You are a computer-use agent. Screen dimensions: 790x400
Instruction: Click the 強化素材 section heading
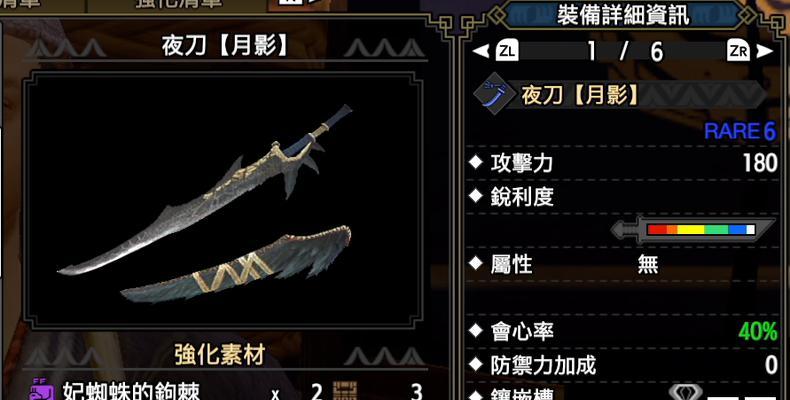click(x=220, y=355)
